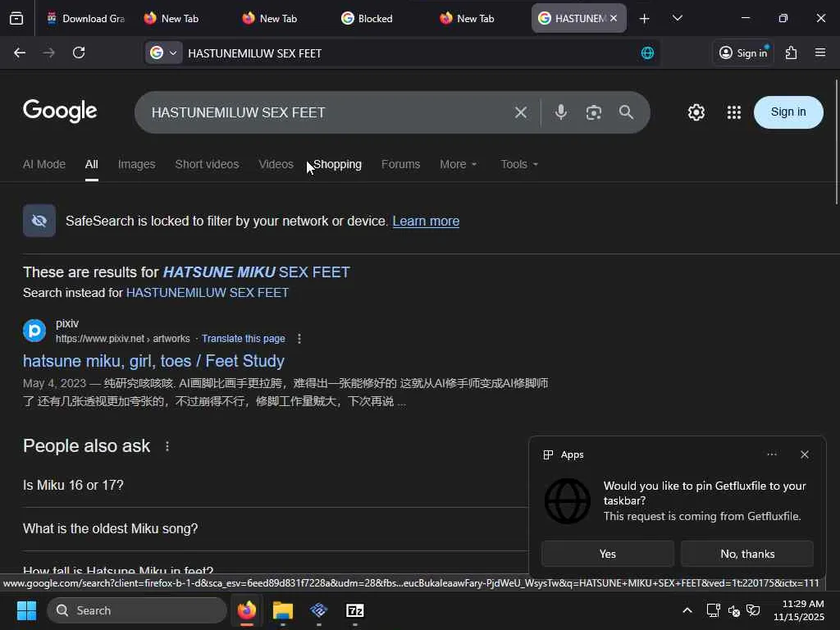
Task: Click the translate globe icon in address bar
Action: [647, 52]
